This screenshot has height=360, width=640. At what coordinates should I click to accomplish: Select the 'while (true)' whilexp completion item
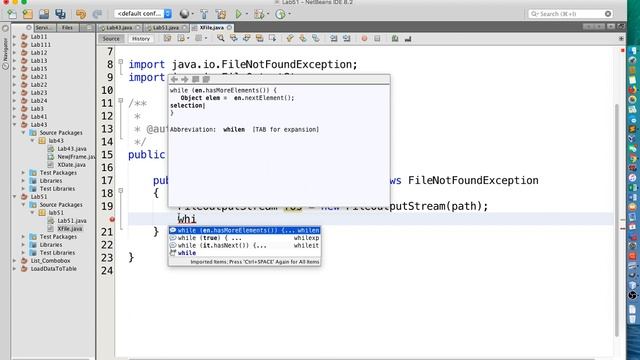point(244,238)
